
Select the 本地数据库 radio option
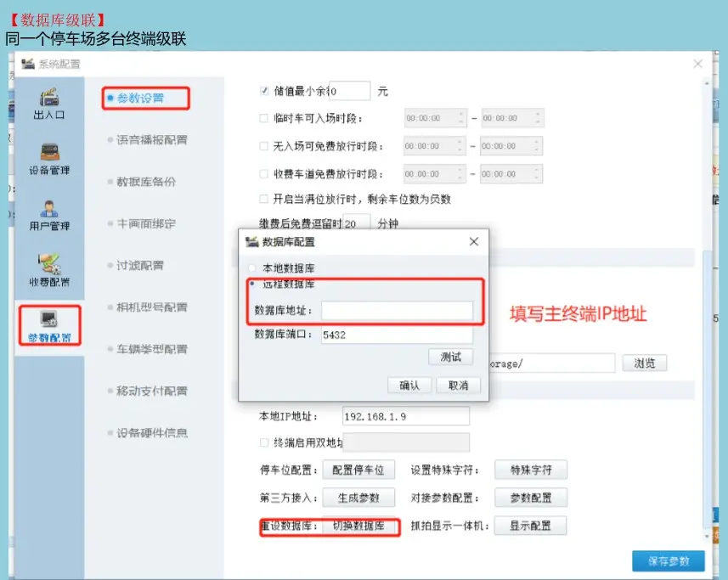click(x=251, y=267)
